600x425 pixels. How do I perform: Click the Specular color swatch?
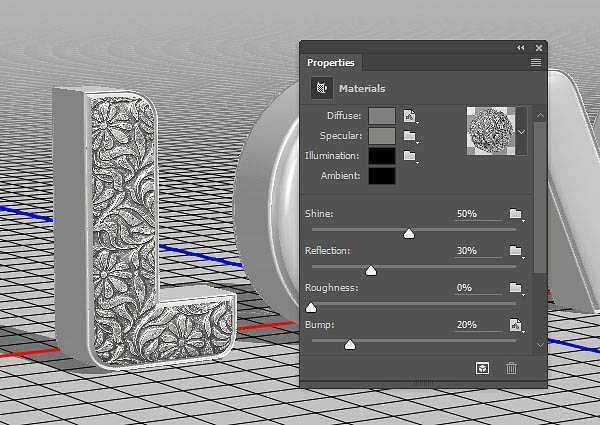tap(382, 136)
